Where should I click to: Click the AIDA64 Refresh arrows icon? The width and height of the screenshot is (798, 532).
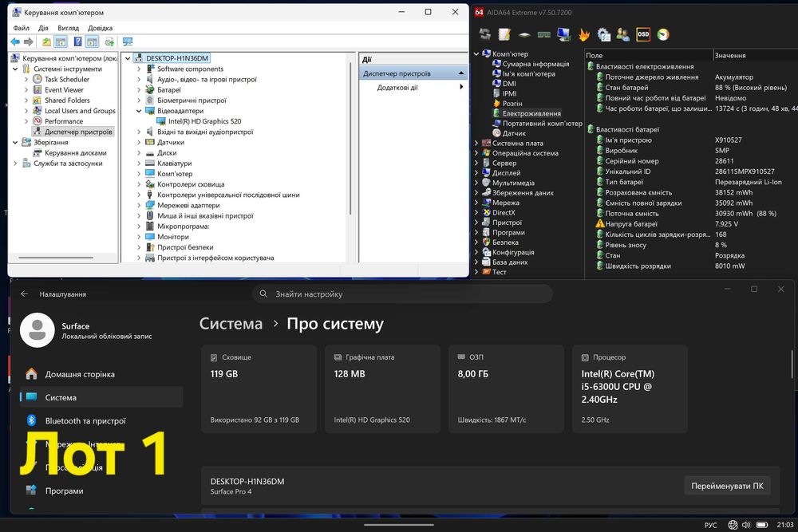[485, 34]
